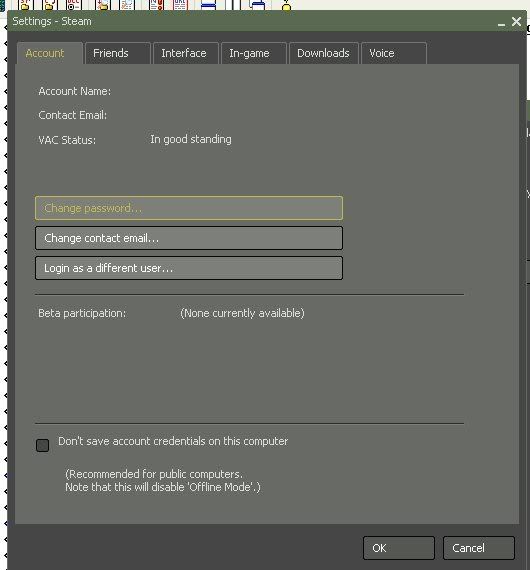Click the 'Account Name:' label
Screen dimensions: 530x570
pos(75,91)
